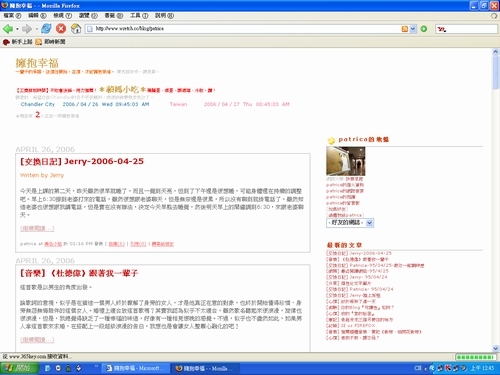The width and height of the screenshot is (500, 375).
Task: Open the 編輯 (Edit) menu
Action: (x=37, y=16)
